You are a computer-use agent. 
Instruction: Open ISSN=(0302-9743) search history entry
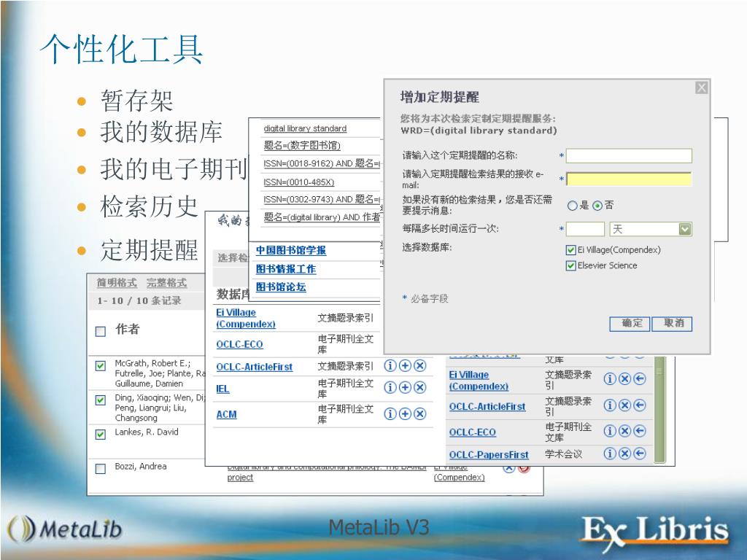coord(322,200)
